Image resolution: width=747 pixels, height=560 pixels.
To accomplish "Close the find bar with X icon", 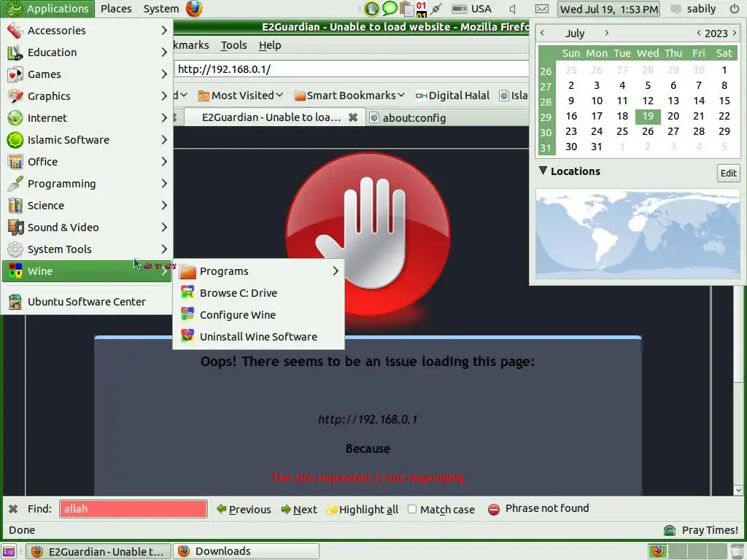I will (x=13, y=509).
